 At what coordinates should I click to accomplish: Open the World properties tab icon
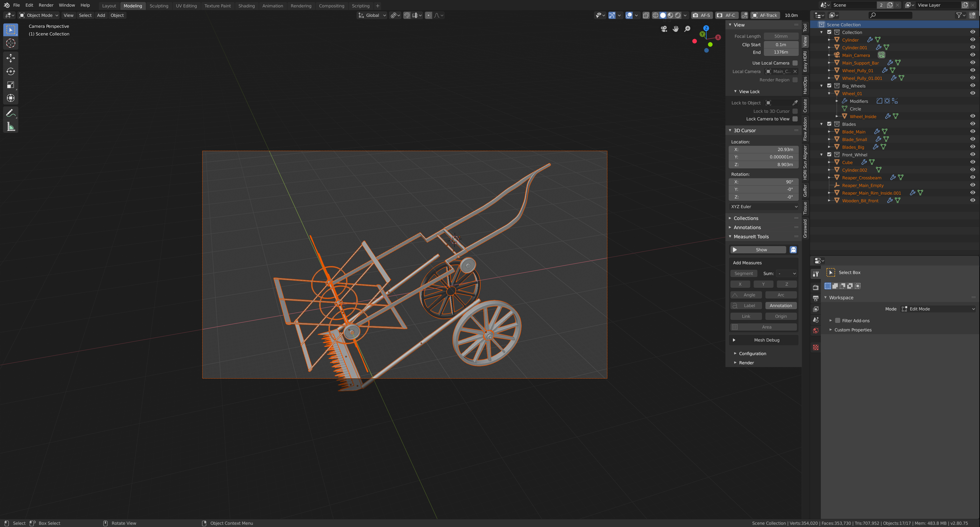(815, 331)
